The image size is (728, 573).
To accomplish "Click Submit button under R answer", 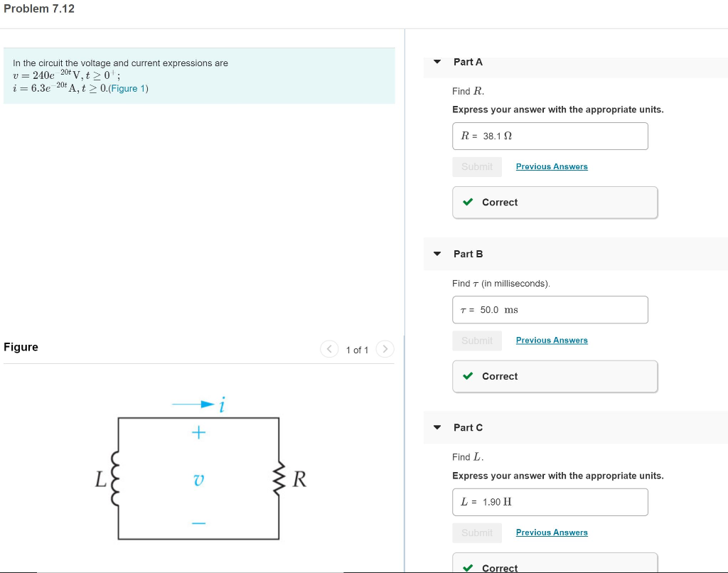I will [x=477, y=166].
